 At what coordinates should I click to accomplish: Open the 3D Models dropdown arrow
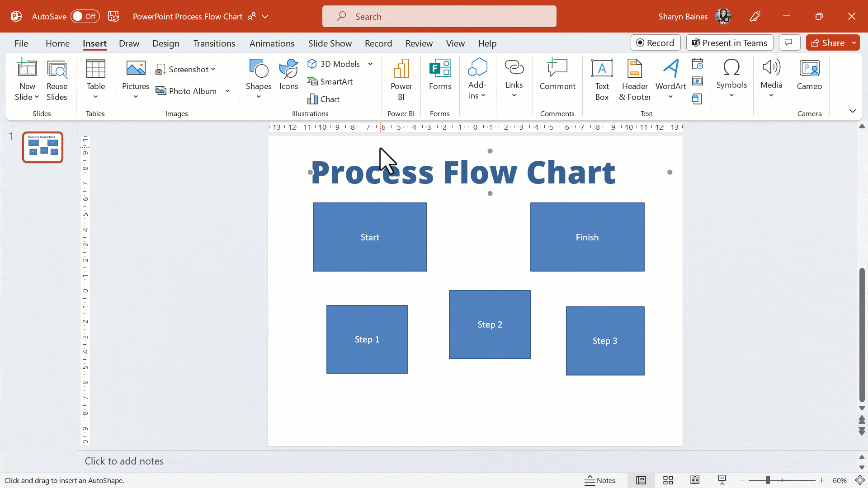[370, 64]
